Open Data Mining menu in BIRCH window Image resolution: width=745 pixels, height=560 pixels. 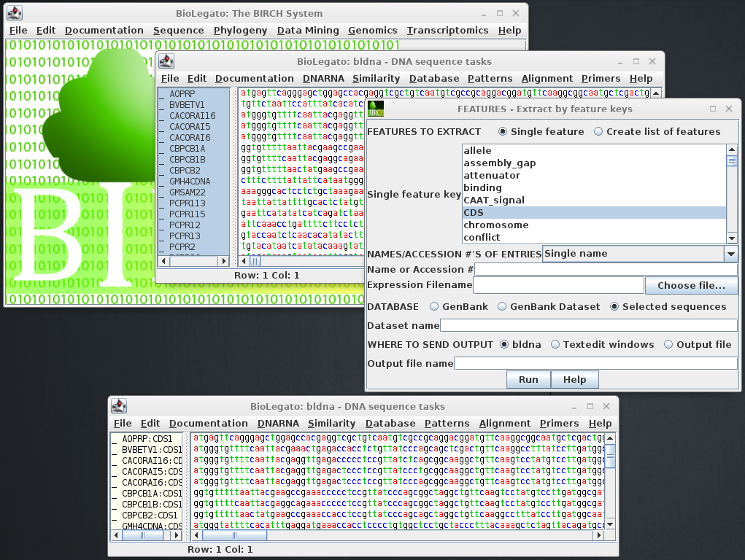308,31
